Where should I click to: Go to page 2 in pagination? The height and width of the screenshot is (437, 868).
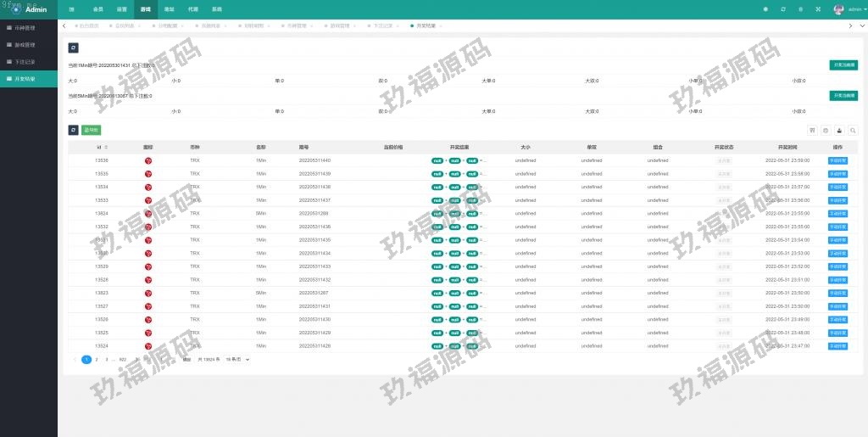[x=97, y=360]
